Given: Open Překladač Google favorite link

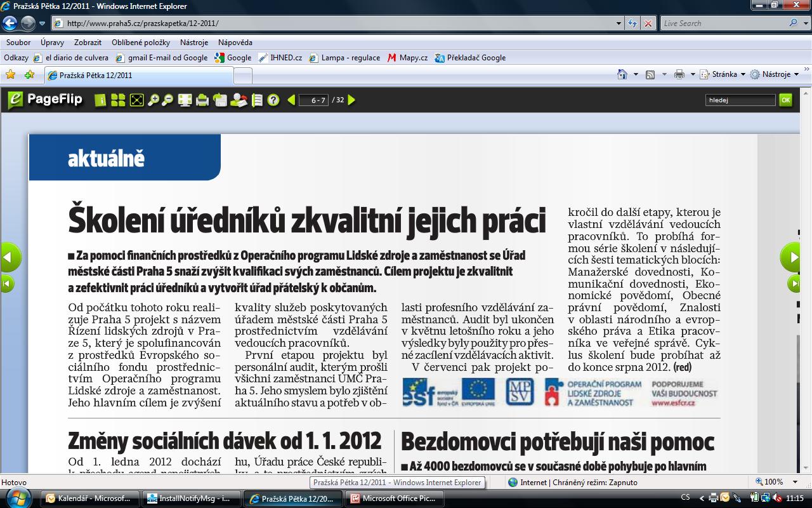Looking at the screenshot, I should click(x=470, y=57).
